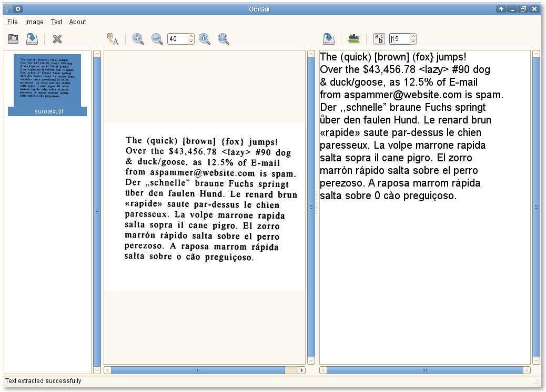This screenshot has height=392, width=546.
Task: Click the open image file icon
Action: (x=13, y=38)
